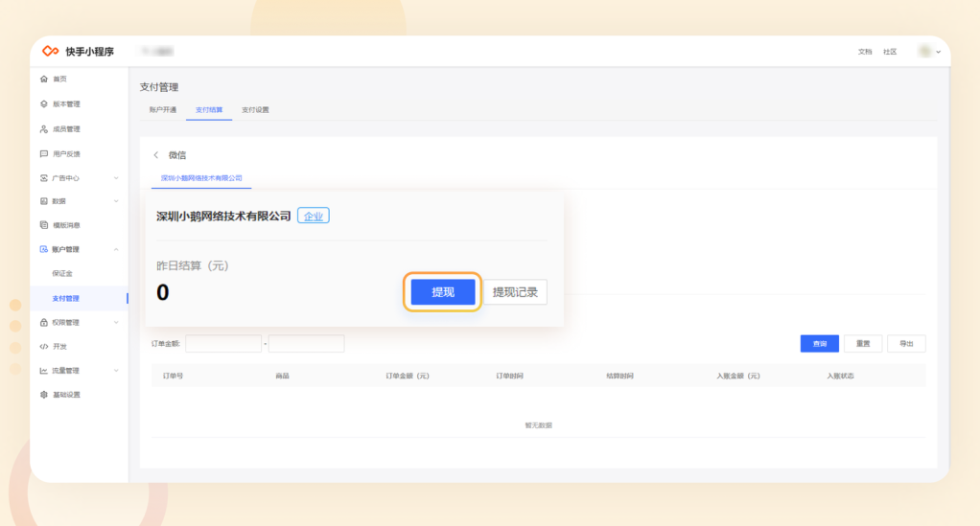Click the 导出 export button
This screenshot has height=526, width=980.
pos(906,344)
